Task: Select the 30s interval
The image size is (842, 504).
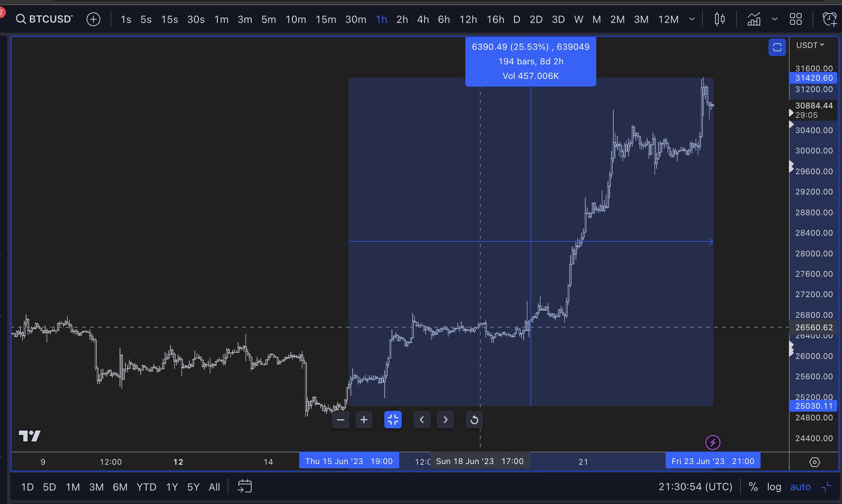Action: click(196, 19)
